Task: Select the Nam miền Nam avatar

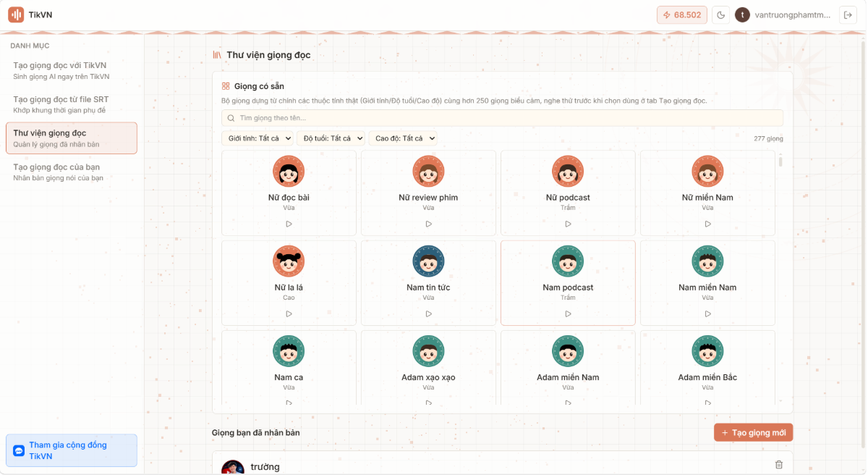Action: click(707, 261)
